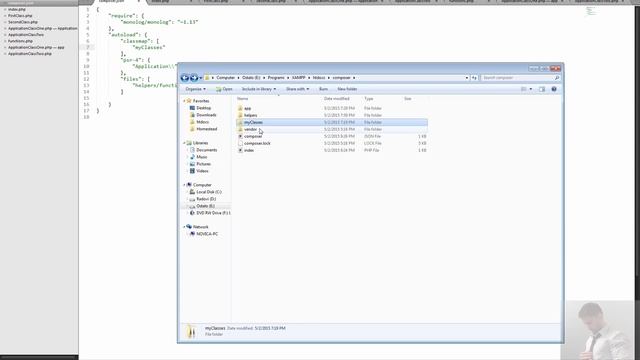Open index.php in the editor sidebar

click(17, 9)
